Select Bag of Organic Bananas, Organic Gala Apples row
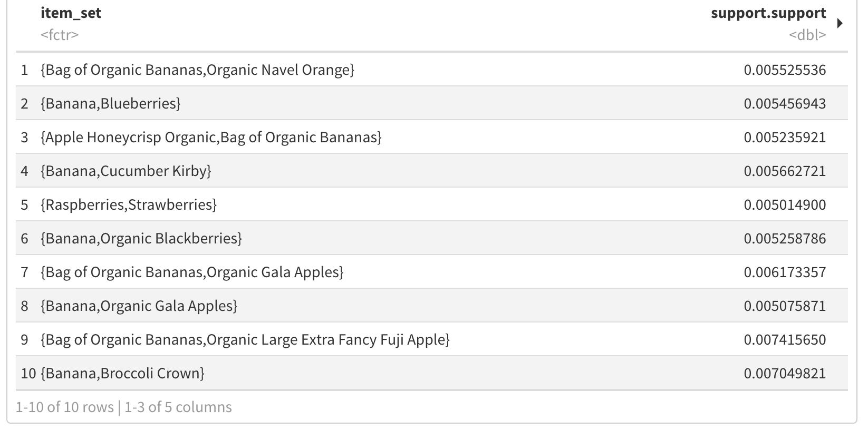This screenshot has width=868, height=430. click(432, 272)
